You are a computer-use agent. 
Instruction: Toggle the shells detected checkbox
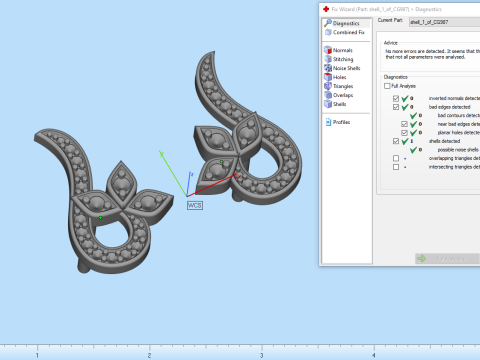coord(396,141)
